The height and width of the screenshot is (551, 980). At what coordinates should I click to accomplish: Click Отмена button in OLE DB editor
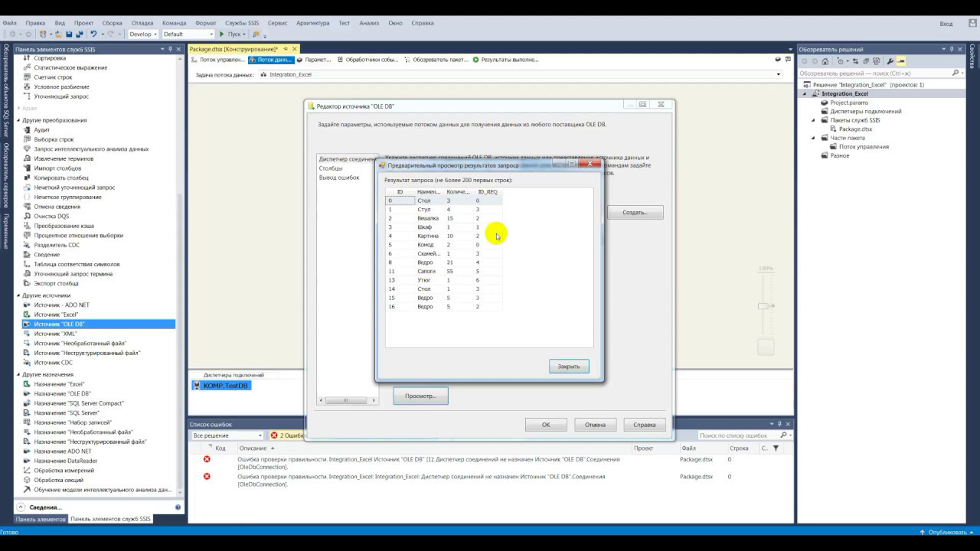tap(595, 425)
